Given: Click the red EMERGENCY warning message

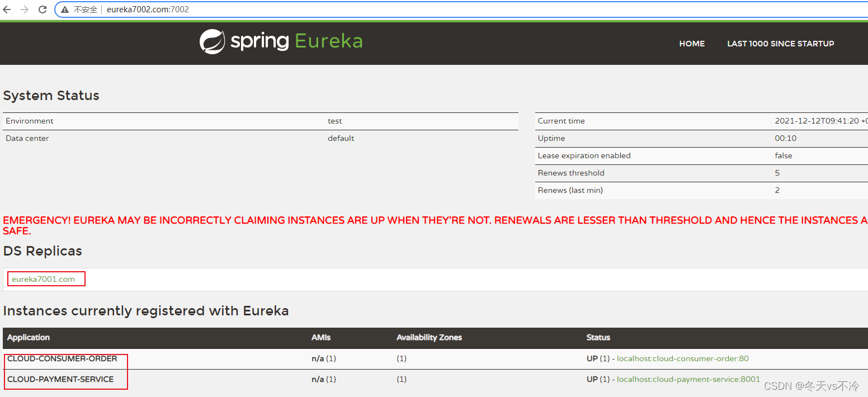Looking at the screenshot, I should (435, 225).
